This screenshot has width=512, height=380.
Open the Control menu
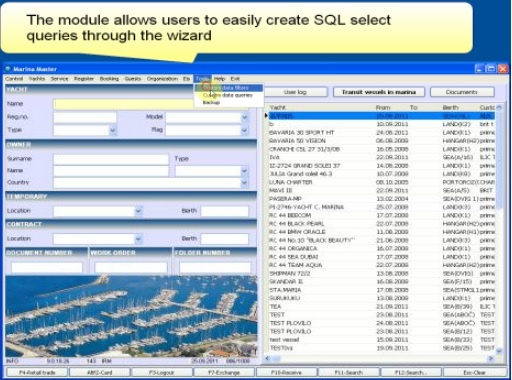click(14, 79)
